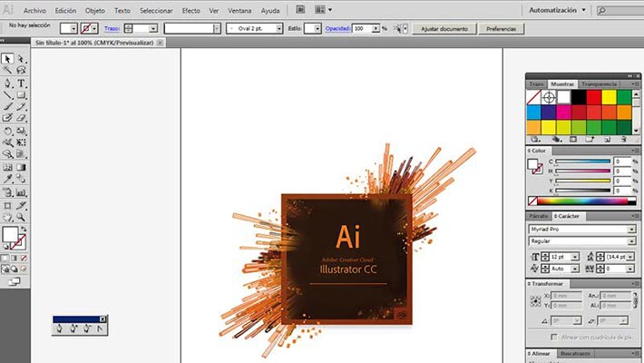Open the leading 14,4 pt dropdown
The image size is (644, 363).
click(x=630, y=257)
